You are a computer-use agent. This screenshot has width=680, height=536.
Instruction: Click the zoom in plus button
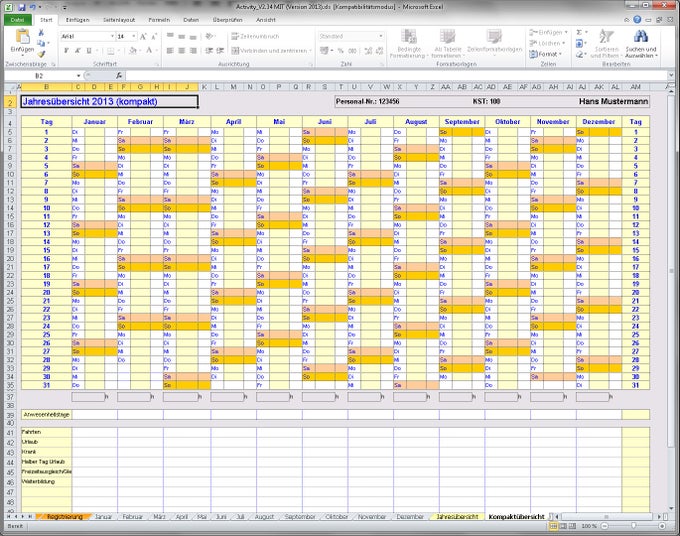click(x=662, y=526)
